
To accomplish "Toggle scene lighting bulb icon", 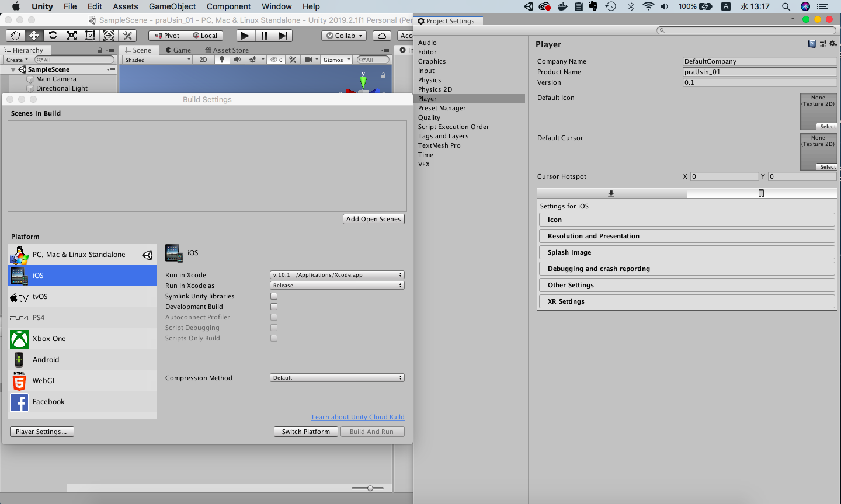I will (x=222, y=60).
